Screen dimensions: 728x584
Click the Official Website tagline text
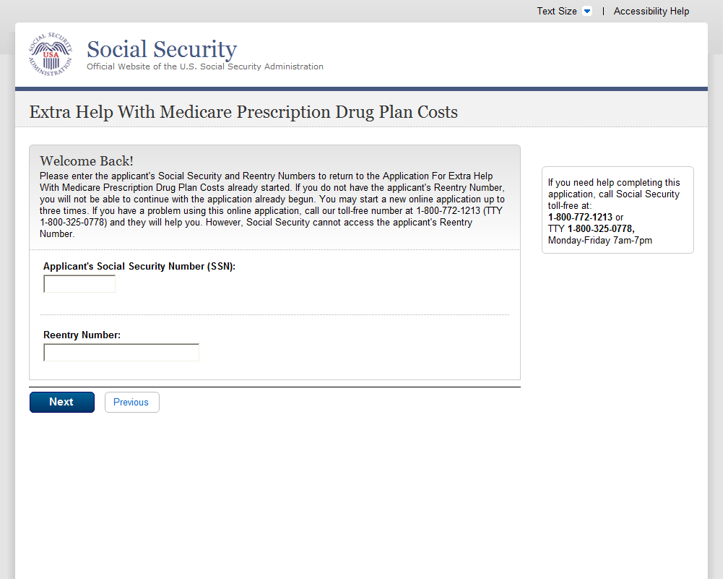(205, 66)
